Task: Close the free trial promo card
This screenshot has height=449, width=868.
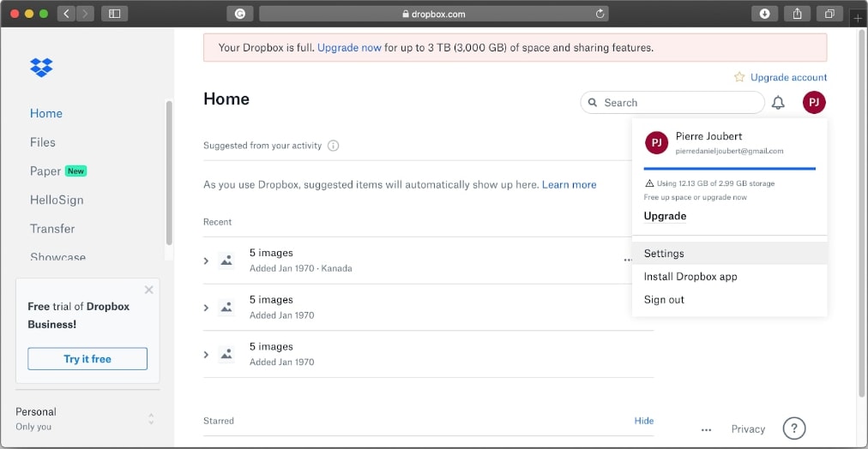Action: pos(149,290)
